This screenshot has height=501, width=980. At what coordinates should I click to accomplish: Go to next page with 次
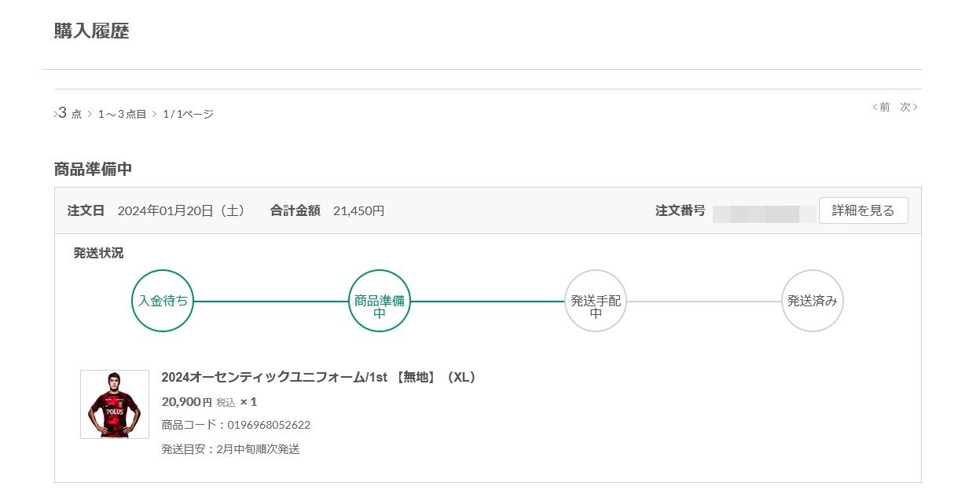pyautogui.click(x=908, y=107)
